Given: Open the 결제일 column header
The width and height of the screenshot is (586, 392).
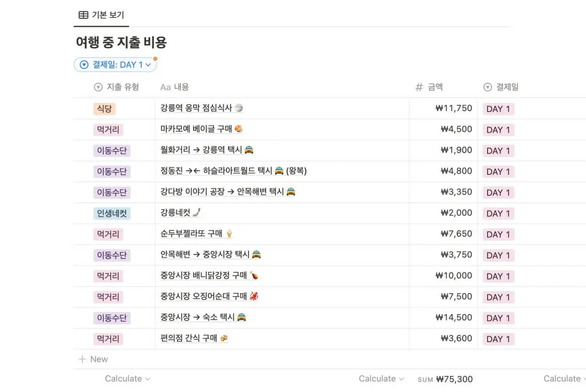Looking at the screenshot, I should (x=501, y=87).
